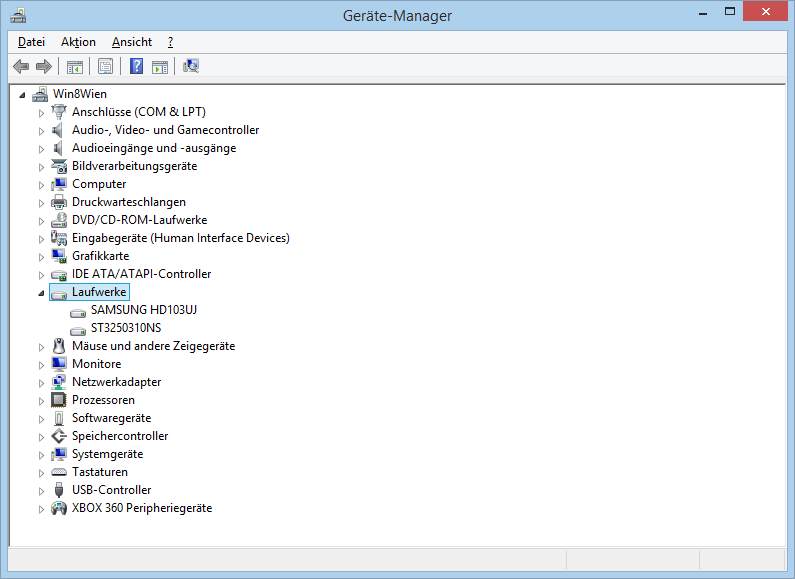Click the Back arrow toolbar icon

(x=21, y=66)
